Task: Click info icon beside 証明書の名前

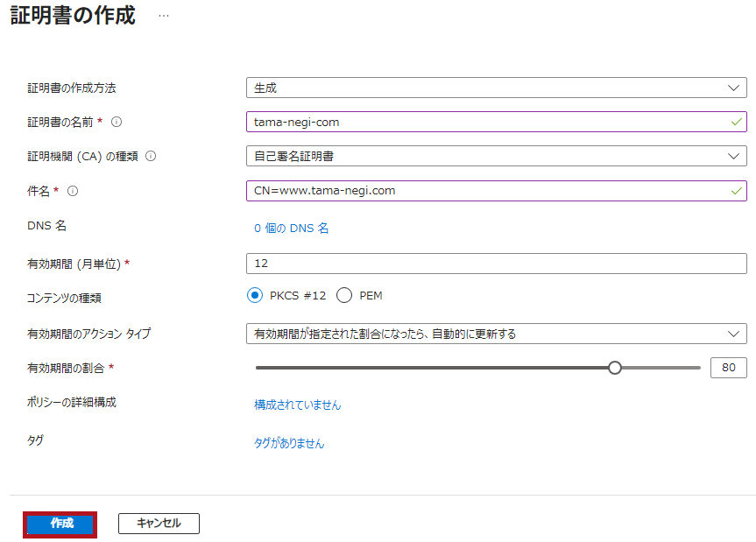Action: 117,122
